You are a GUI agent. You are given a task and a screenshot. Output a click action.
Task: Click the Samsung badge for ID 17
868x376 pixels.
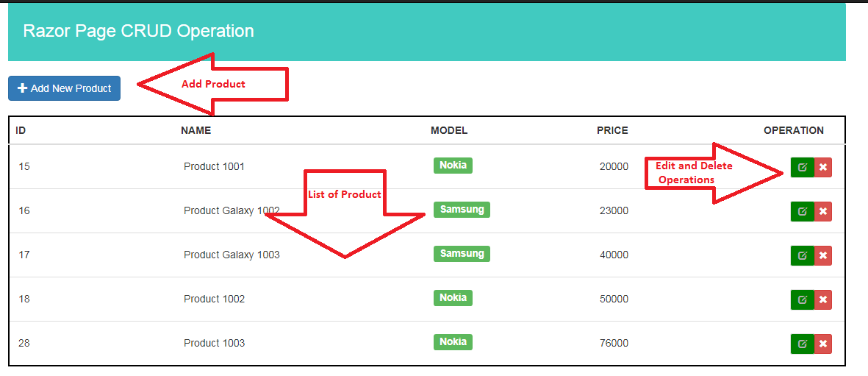point(462,254)
